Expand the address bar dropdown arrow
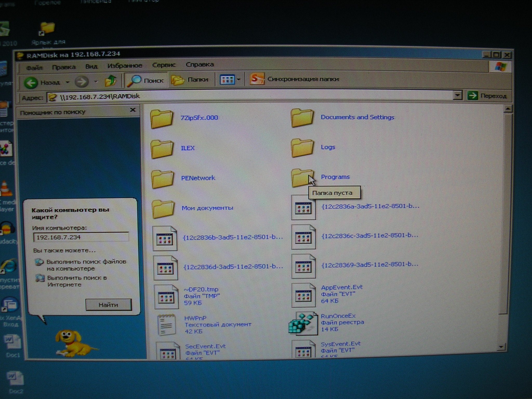Screen dimensions: 532x399 [x=458, y=95]
